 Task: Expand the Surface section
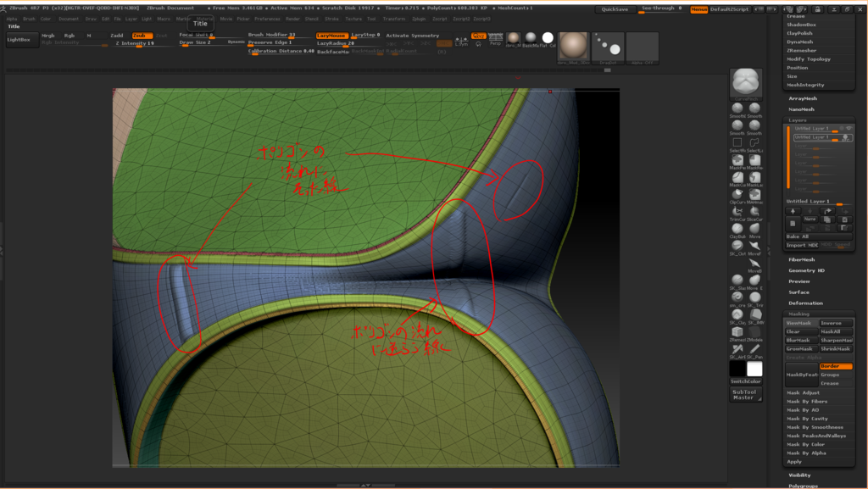click(x=798, y=292)
